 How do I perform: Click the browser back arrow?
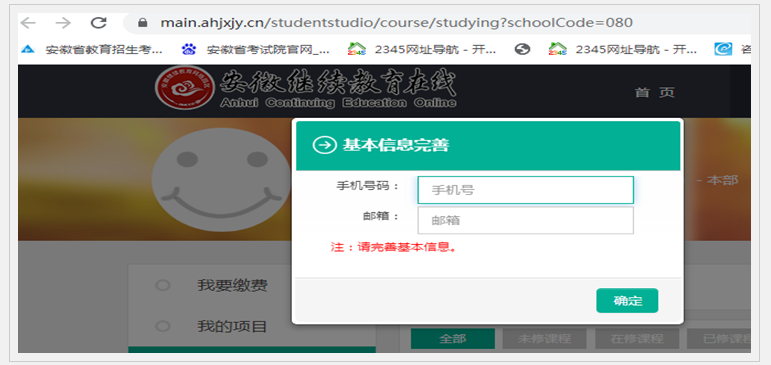pyautogui.click(x=28, y=23)
